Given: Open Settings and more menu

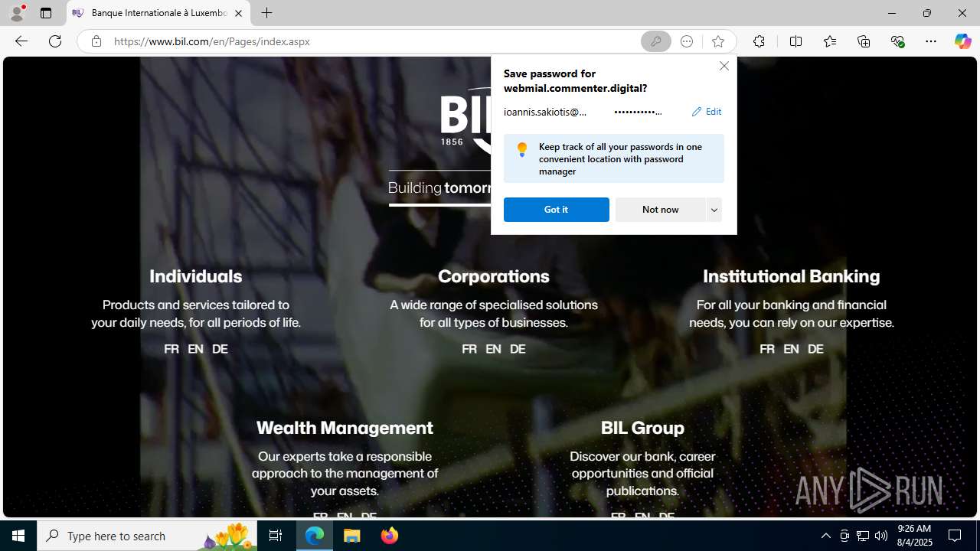Looking at the screenshot, I should (x=930, y=41).
